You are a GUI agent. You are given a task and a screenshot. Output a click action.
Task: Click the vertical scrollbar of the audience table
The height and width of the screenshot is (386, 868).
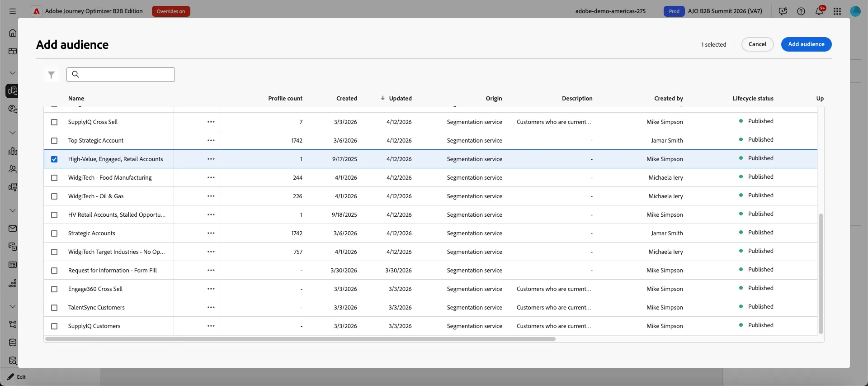pyautogui.click(x=821, y=273)
